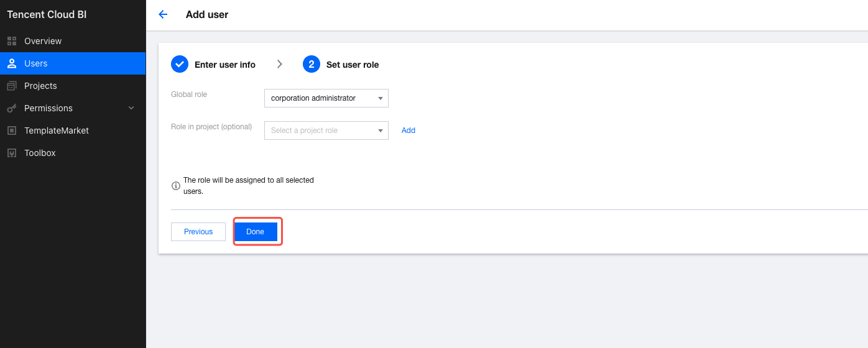Click the Projects icon in sidebar
868x348 pixels.
click(11, 86)
